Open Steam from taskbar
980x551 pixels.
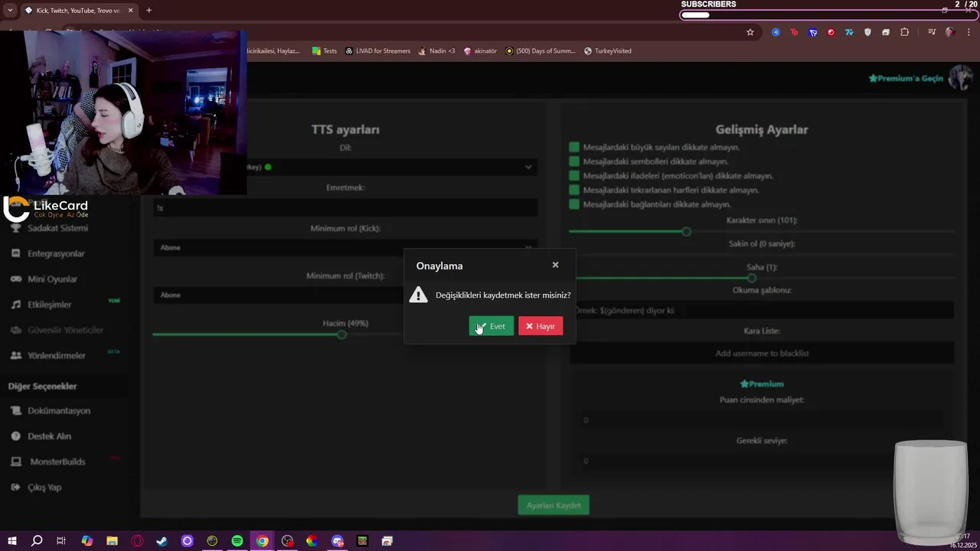coord(162,541)
